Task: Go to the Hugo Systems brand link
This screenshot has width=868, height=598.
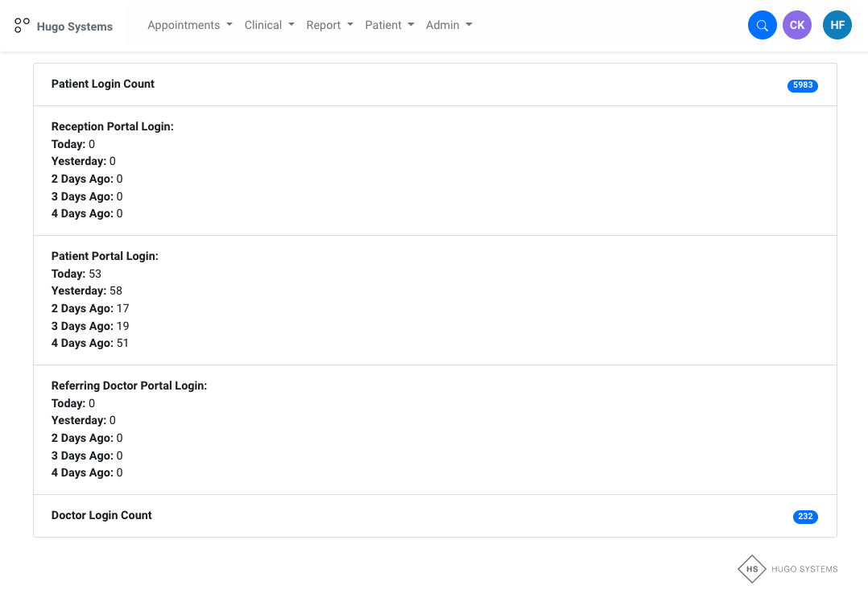Action: 75,27
